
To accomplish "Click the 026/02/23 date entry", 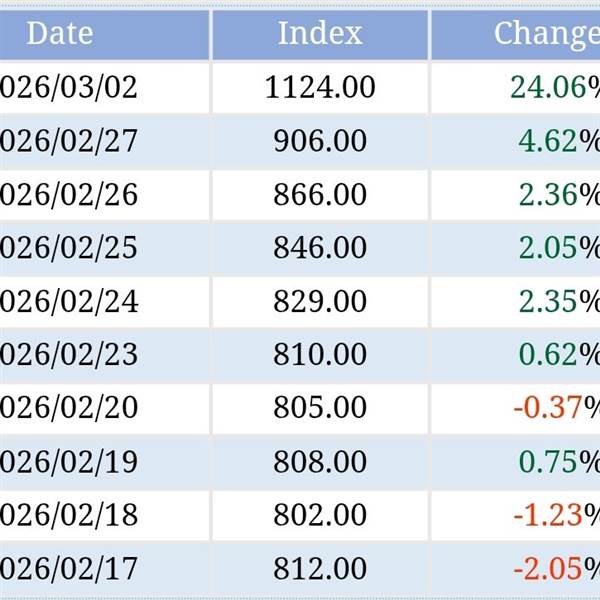I will tap(68, 354).
